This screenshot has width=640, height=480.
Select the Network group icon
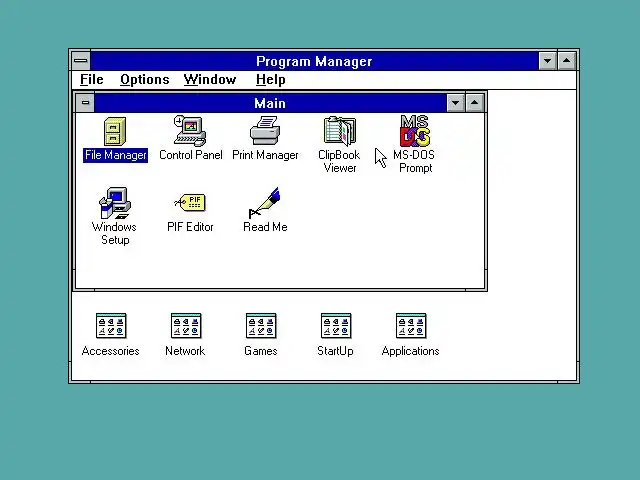[186, 326]
